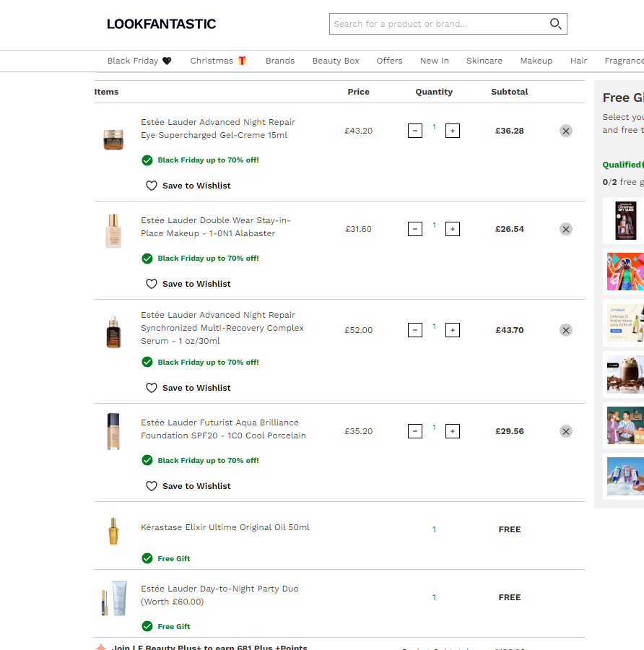
Task: Click the Kérastase Elixir Ultime Oil thumbnail
Action: click(113, 532)
